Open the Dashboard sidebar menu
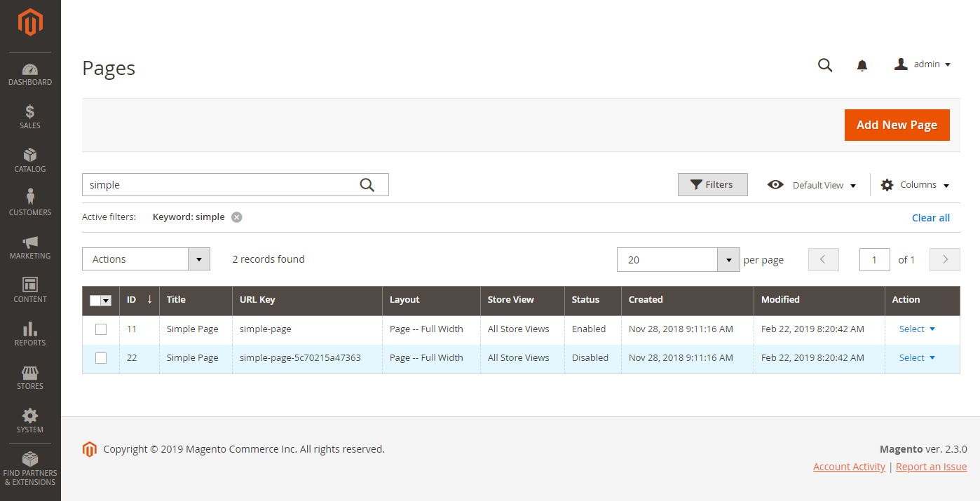 pyautogui.click(x=30, y=74)
